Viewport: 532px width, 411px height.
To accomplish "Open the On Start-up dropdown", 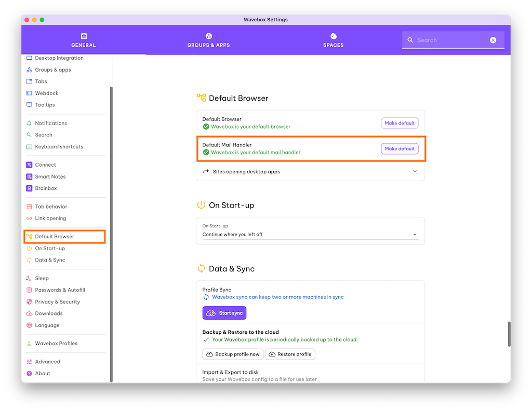I will coord(311,235).
